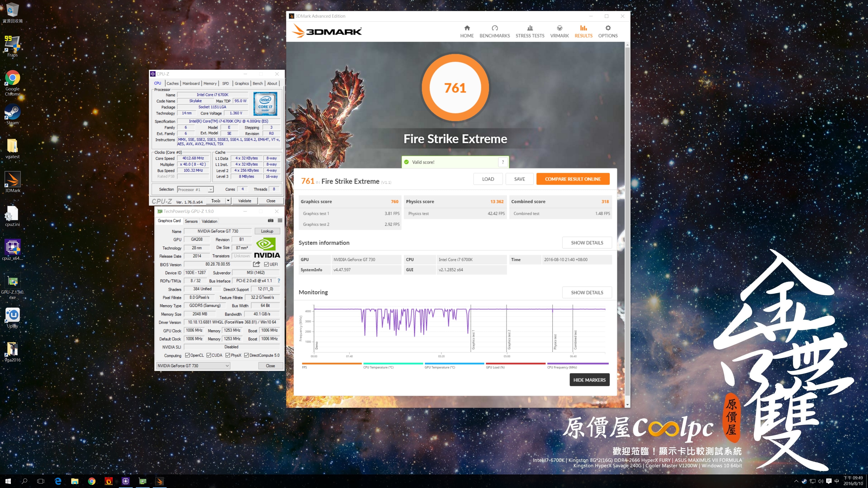Open the NVIDIA GeForce GT 730 GPU selector

193,366
